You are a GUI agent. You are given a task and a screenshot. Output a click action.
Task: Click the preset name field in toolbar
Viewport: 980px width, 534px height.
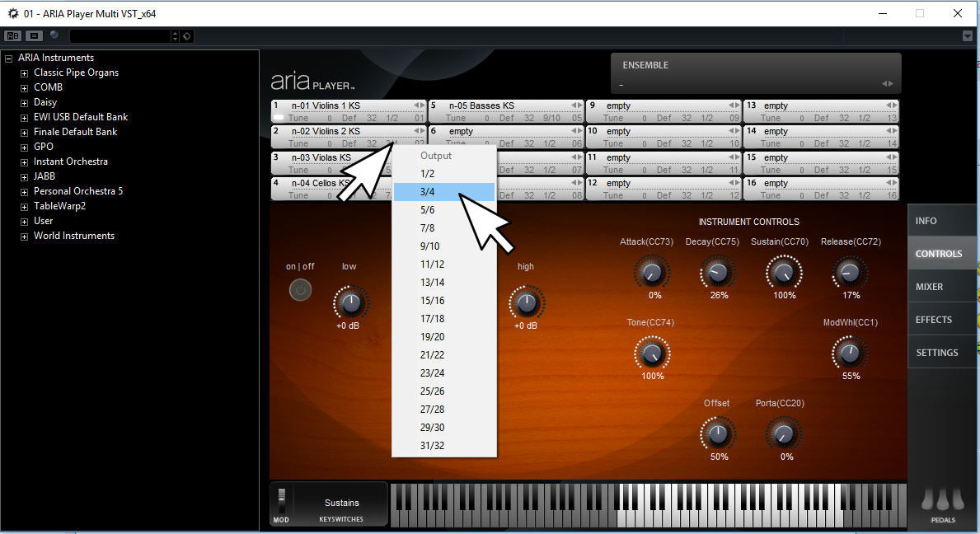click(x=120, y=36)
